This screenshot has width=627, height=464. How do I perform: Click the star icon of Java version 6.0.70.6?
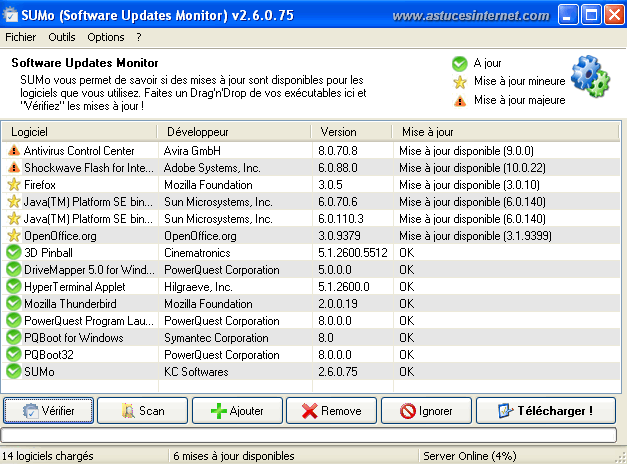[14, 202]
